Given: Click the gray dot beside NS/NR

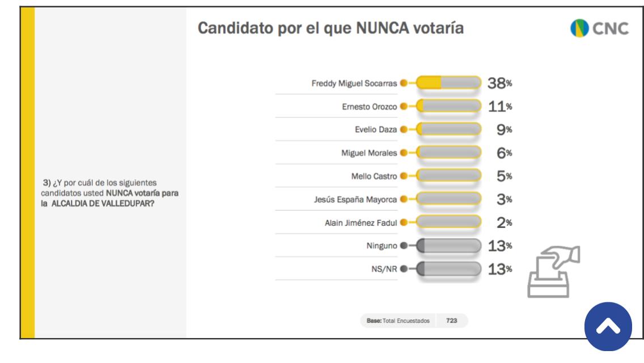Looking at the screenshot, I should (404, 269).
